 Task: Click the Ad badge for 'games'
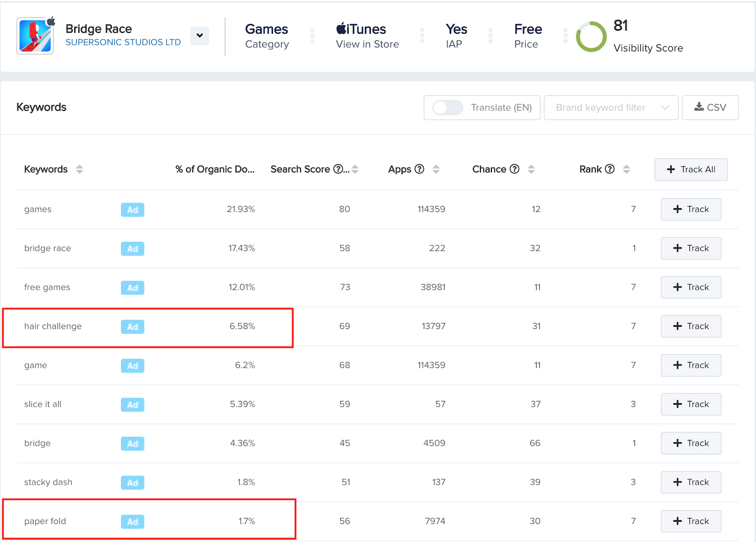(133, 210)
